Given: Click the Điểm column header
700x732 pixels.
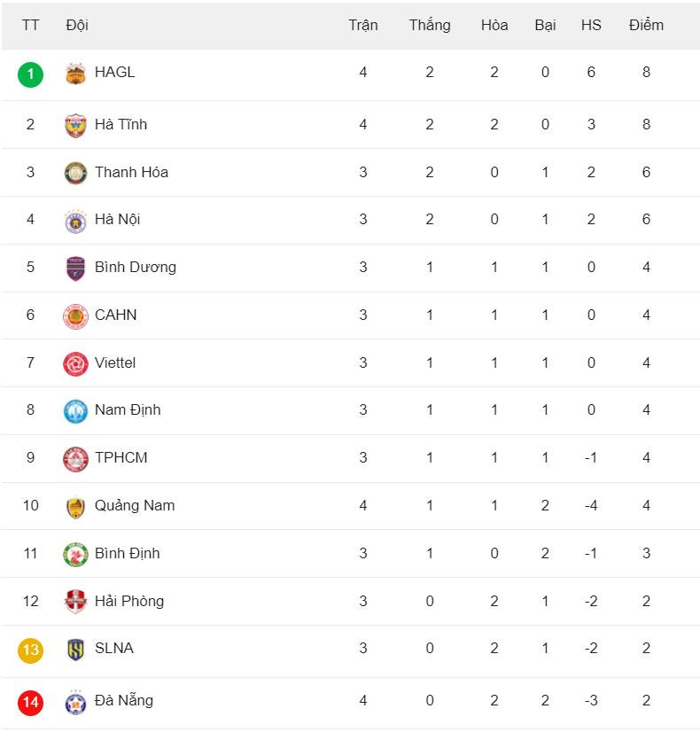Looking at the screenshot, I should 646,25.
